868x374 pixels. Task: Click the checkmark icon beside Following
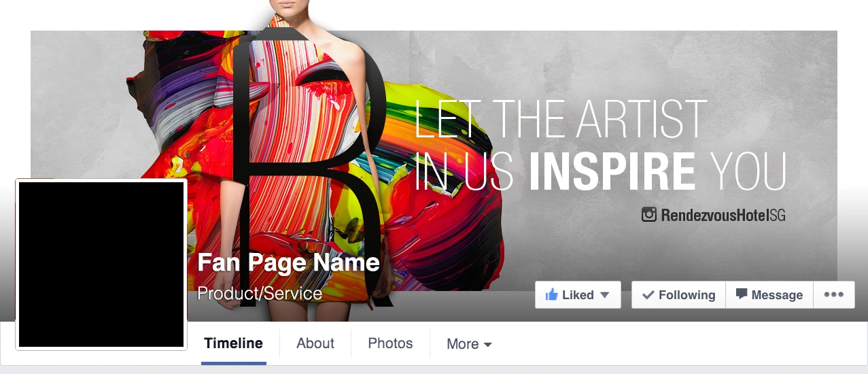point(648,295)
